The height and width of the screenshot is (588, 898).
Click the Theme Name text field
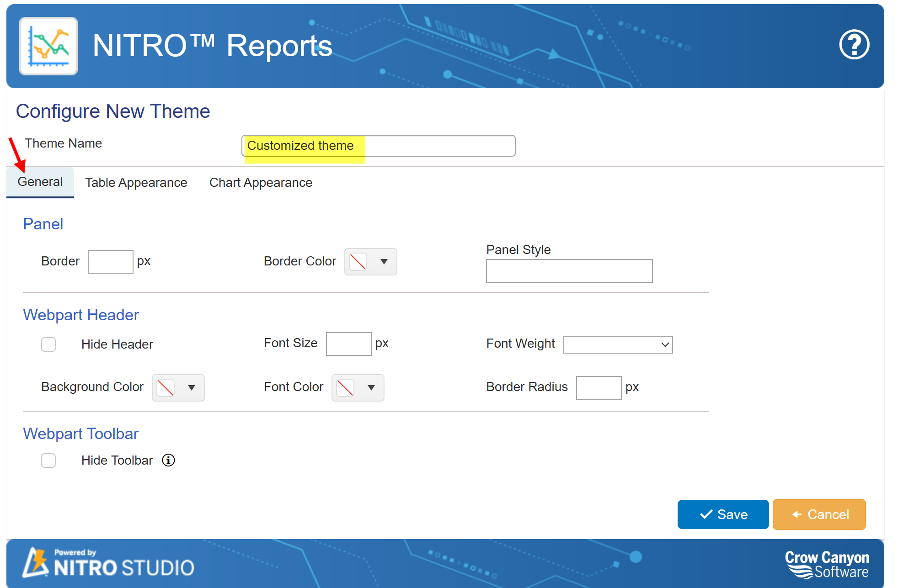pos(378,145)
